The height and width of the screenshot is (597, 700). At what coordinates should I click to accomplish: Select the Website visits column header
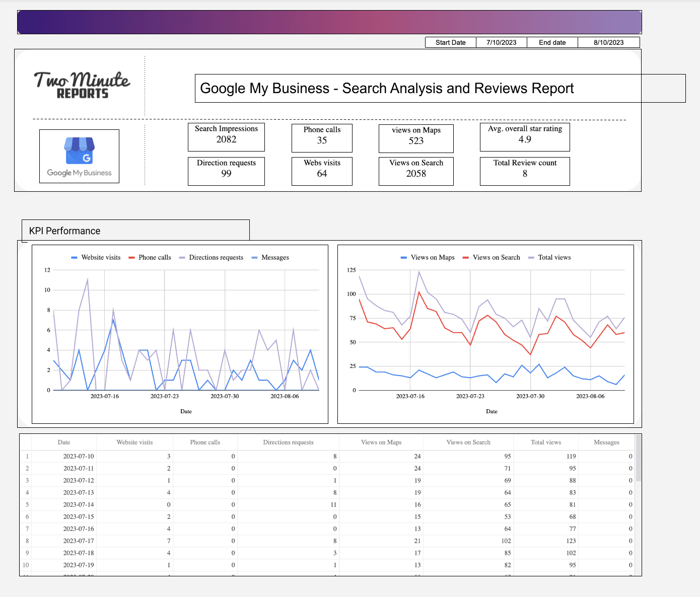coord(134,442)
